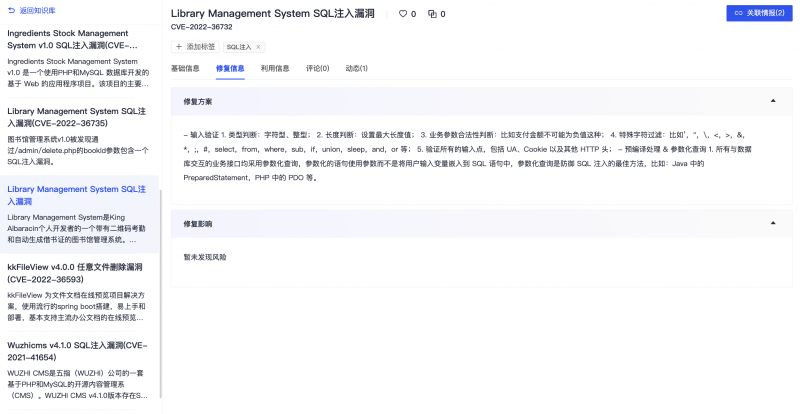The image size is (800, 414).
Task: Click 返回知识库 link
Action: (37, 10)
